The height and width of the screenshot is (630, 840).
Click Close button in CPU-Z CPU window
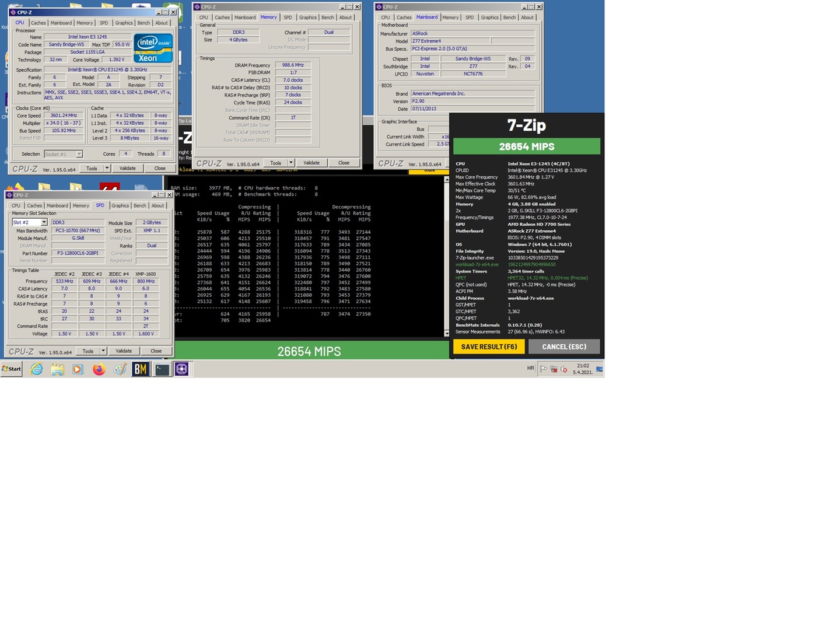point(160,168)
